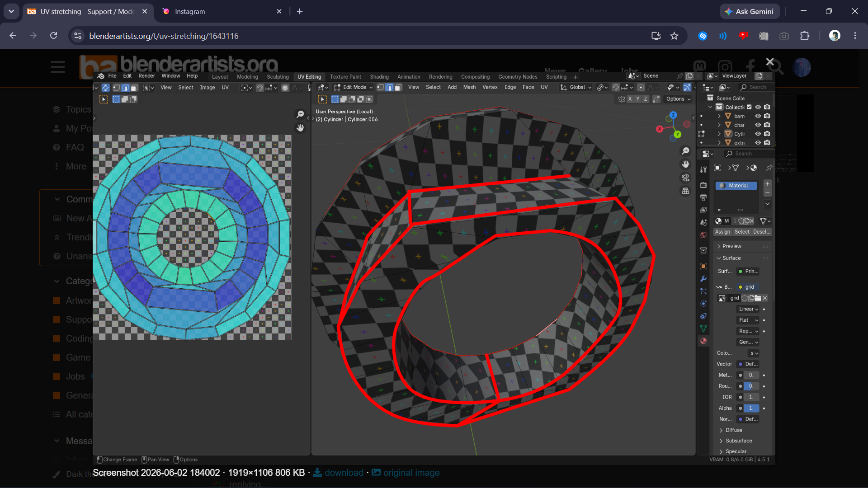Viewport: 868px width, 488px height.
Task: Click the Ask Gemini button
Action: coord(750,11)
